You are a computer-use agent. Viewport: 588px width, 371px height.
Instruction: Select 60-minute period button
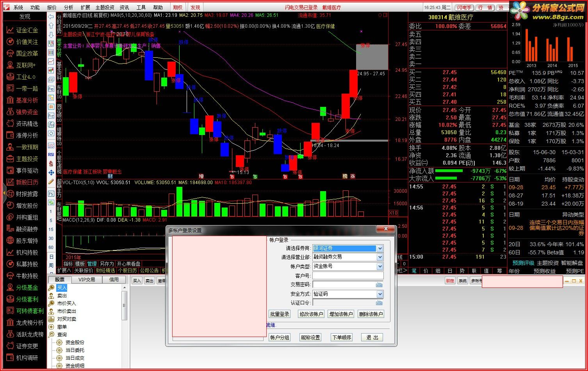point(51,247)
